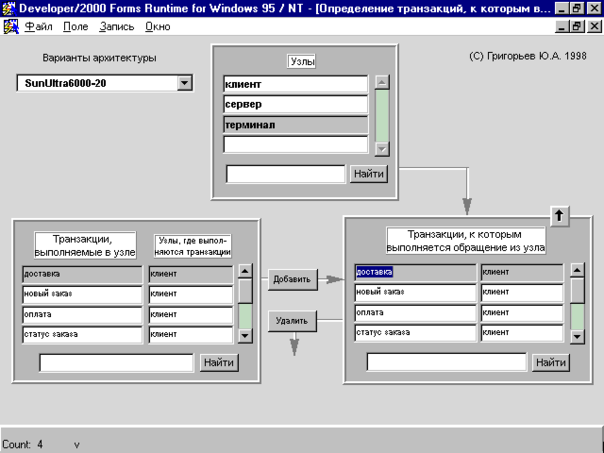The height and width of the screenshot is (453, 604).
Task: Click клиент cell beside left доставка row
Action: click(x=191, y=274)
